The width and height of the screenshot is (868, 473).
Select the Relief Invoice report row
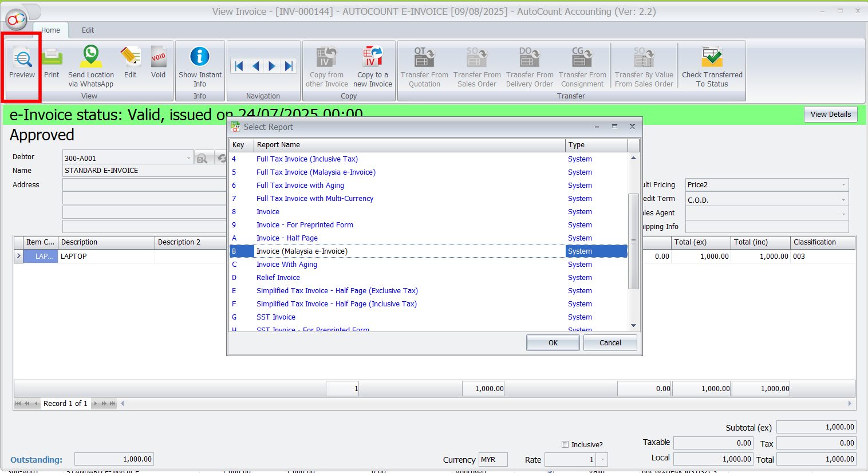(x=278, y=278)
